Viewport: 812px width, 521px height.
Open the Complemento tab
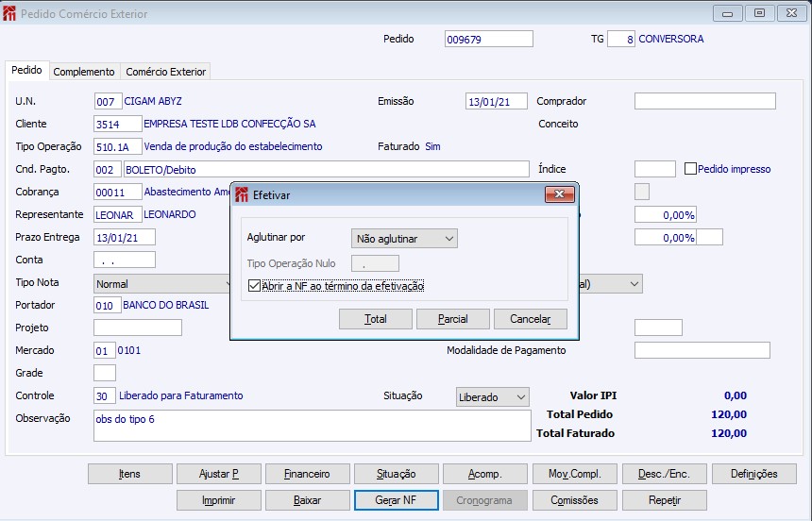click(x=84, y=72)
